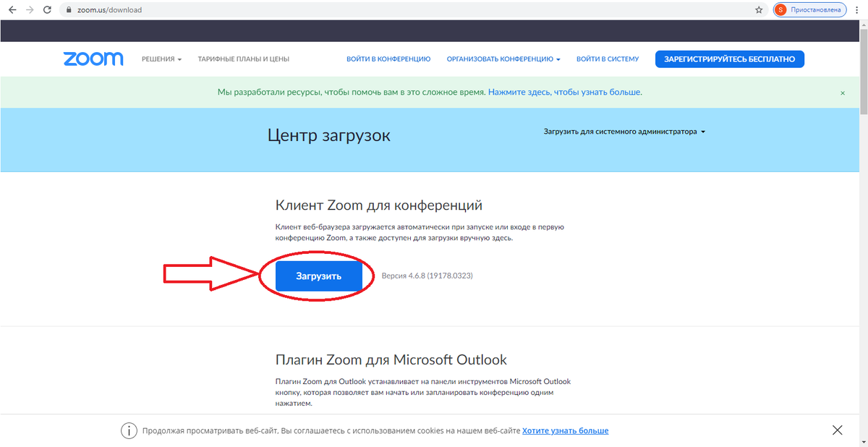The width and height of the screenshot is (868, 447).
Task: Expand 'Загрузить для системного администратора' dropdown
Action: pos(624,132)
